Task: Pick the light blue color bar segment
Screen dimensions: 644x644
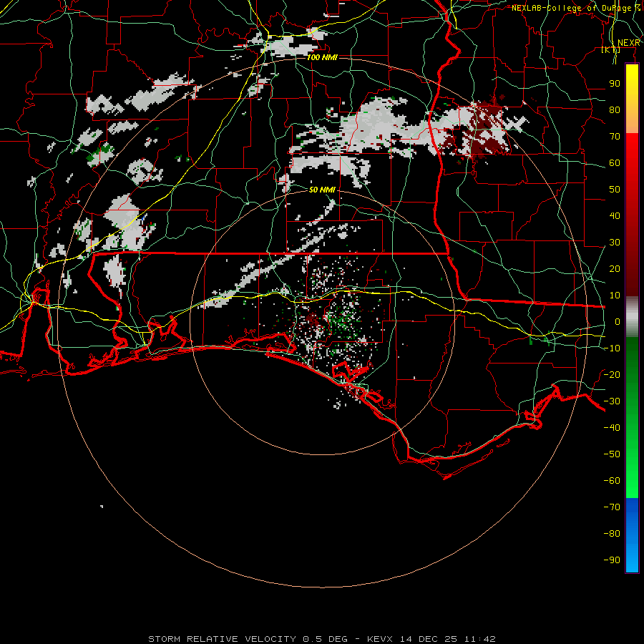Action: click(632, 559)
